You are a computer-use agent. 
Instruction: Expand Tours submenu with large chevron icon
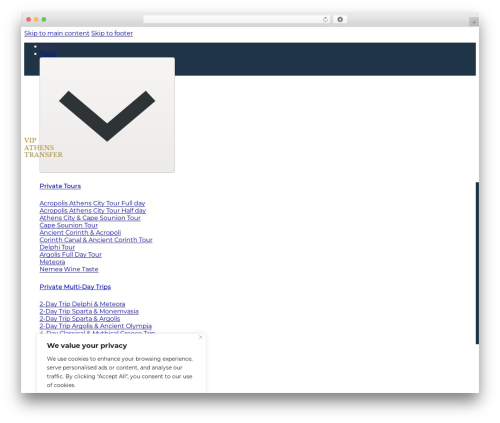click(107, 115)
